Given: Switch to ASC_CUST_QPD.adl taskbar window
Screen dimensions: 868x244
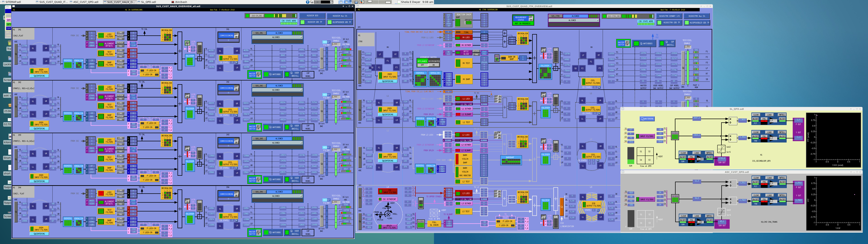Looking at the screenshot, I should 86,2.
